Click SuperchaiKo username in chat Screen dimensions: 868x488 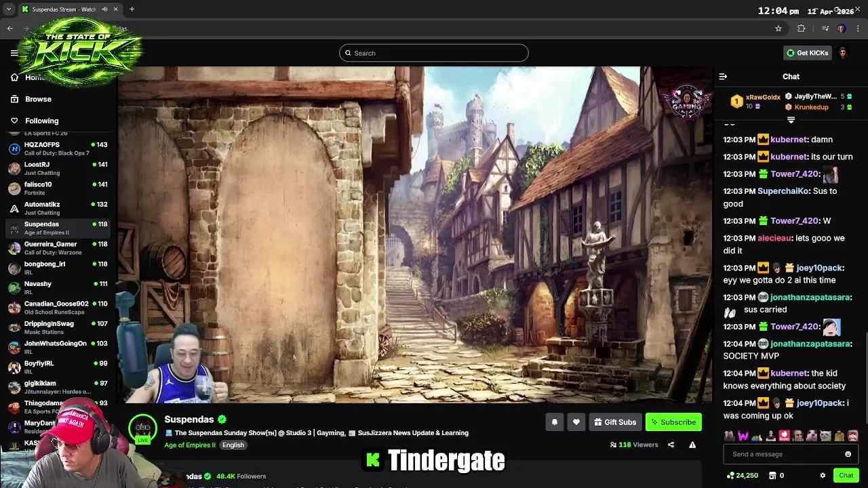[783, 191]
